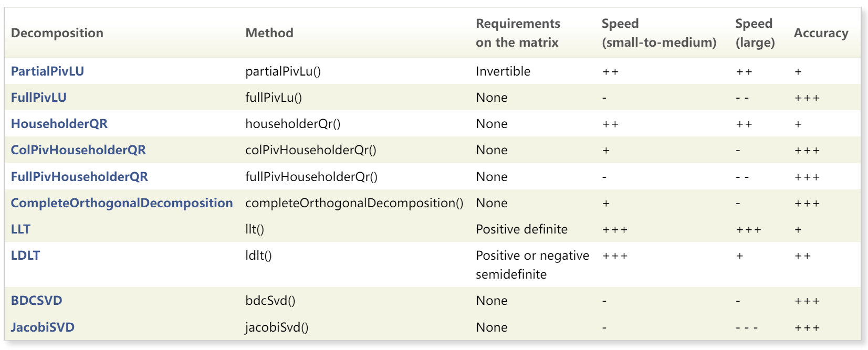
Task: Click the Requirements on the matrix header
Action: (x=518, y=33)
